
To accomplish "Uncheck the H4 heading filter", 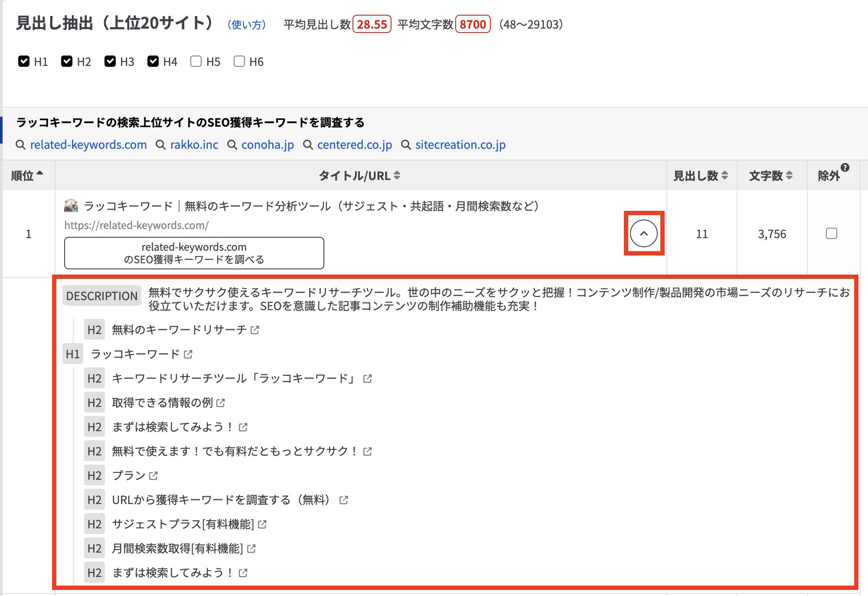I will click(x=153, y=61).
